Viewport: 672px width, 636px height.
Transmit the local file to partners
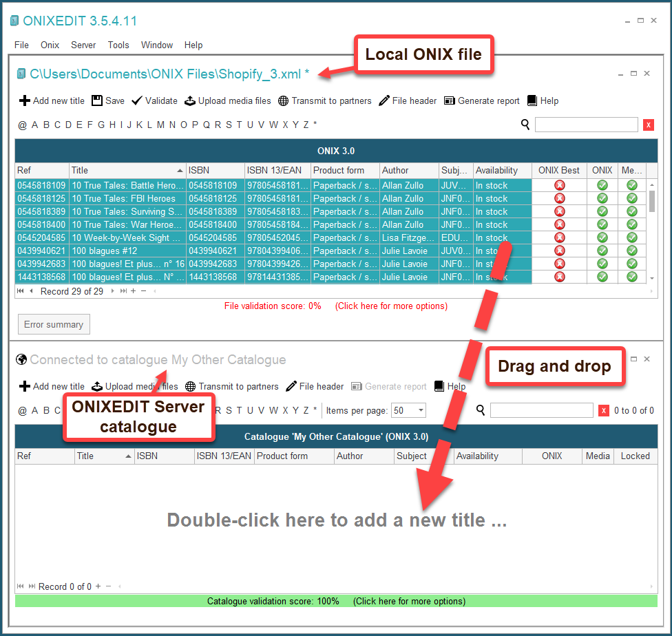tap(324, 100)
